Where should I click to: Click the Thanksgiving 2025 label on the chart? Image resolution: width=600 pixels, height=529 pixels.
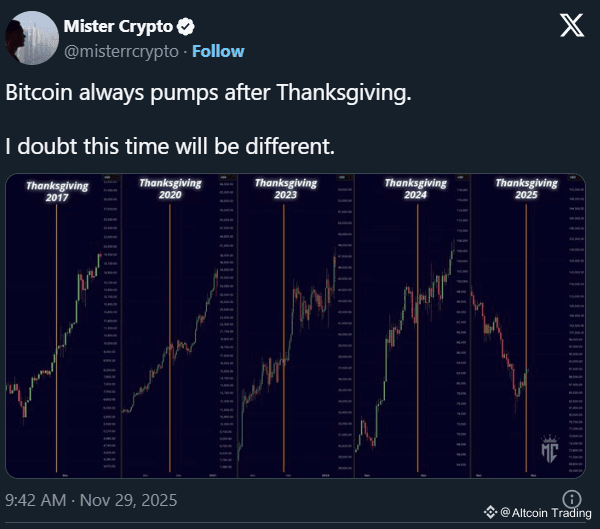pyautogui.click(x=526, y=189)
